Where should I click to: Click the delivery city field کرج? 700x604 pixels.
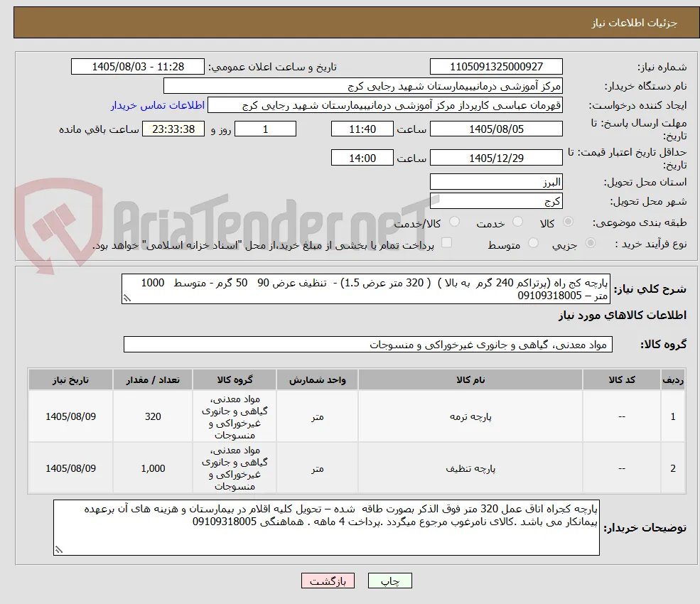click(x=496, y=201)
